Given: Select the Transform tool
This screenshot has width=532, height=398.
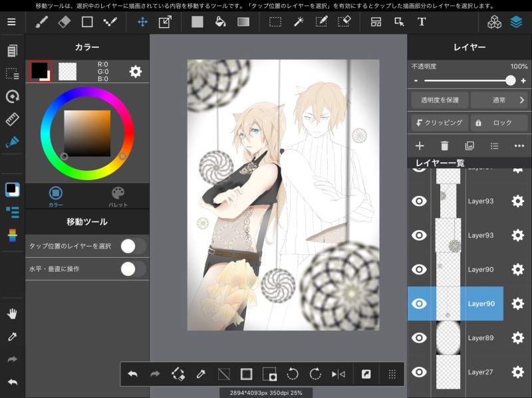Looking at the screenshot, I should (165, 23).
